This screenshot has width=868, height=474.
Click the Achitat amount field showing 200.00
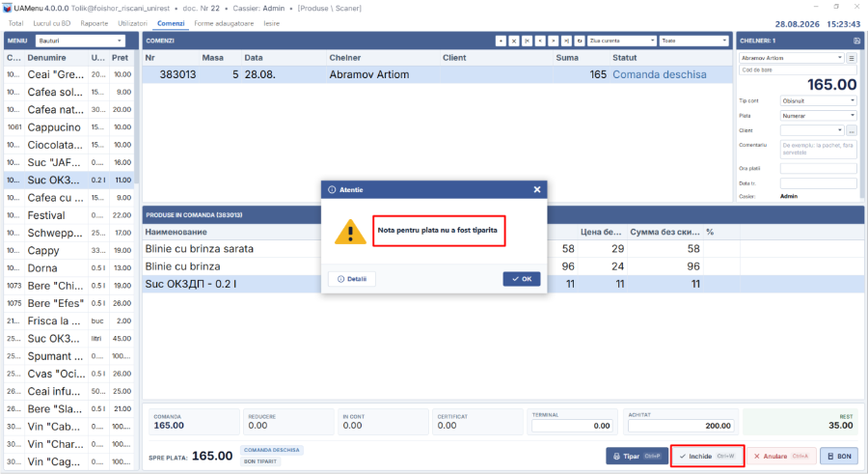tap(681, 426)
